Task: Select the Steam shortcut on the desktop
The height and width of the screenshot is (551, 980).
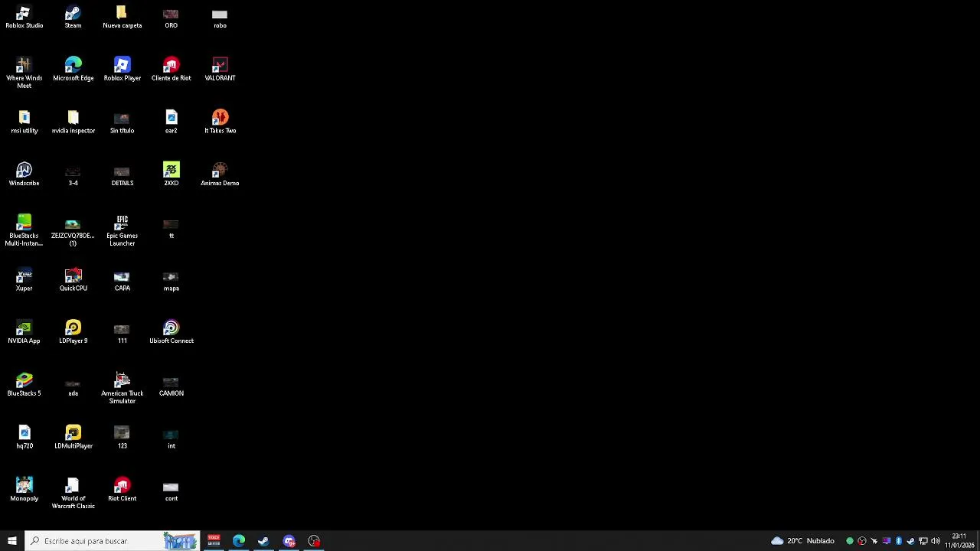Action: [73, 18]
